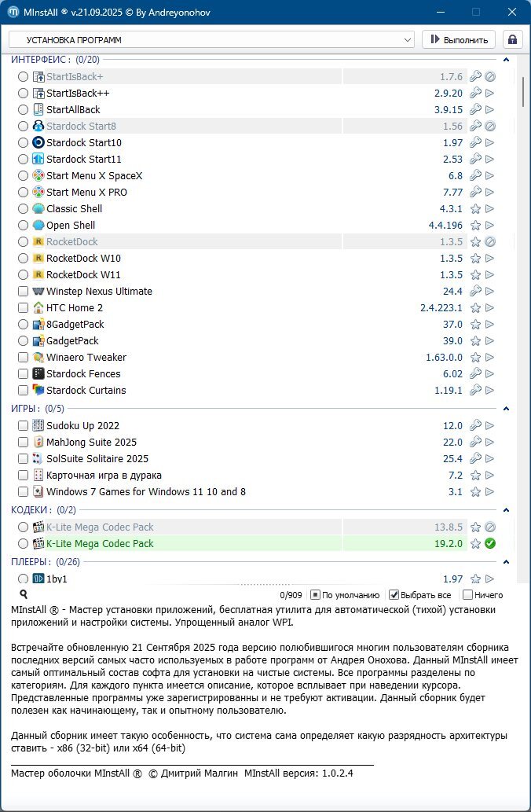Click the play arrow for Sudoku Up 2022
Viewport: 531px width, 812px height.
(x=489, y=426)
